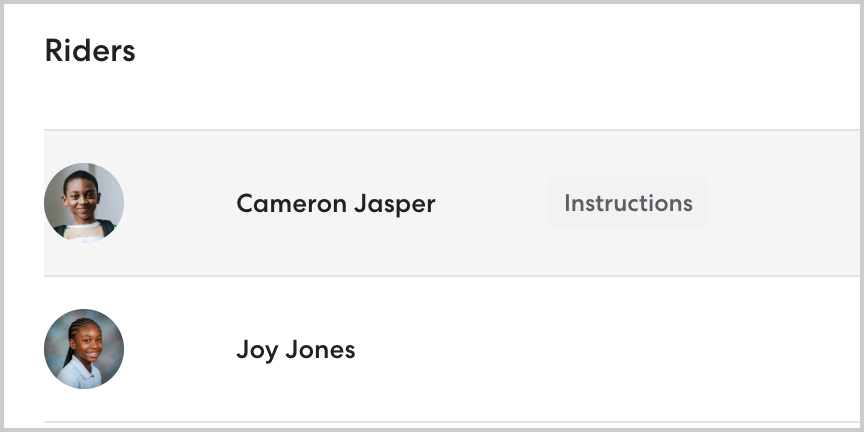
Task: Open the avatar of the first rider
Action: pos(84,203)
